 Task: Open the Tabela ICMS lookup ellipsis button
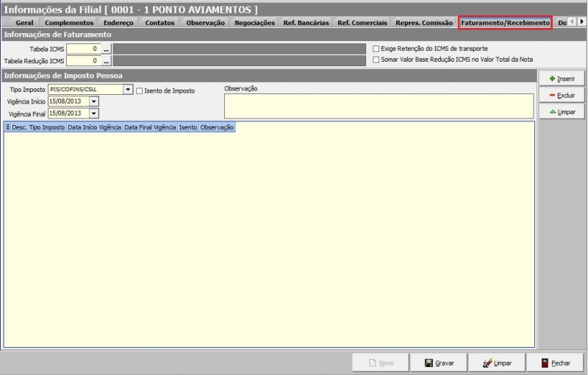coord(107,49)
